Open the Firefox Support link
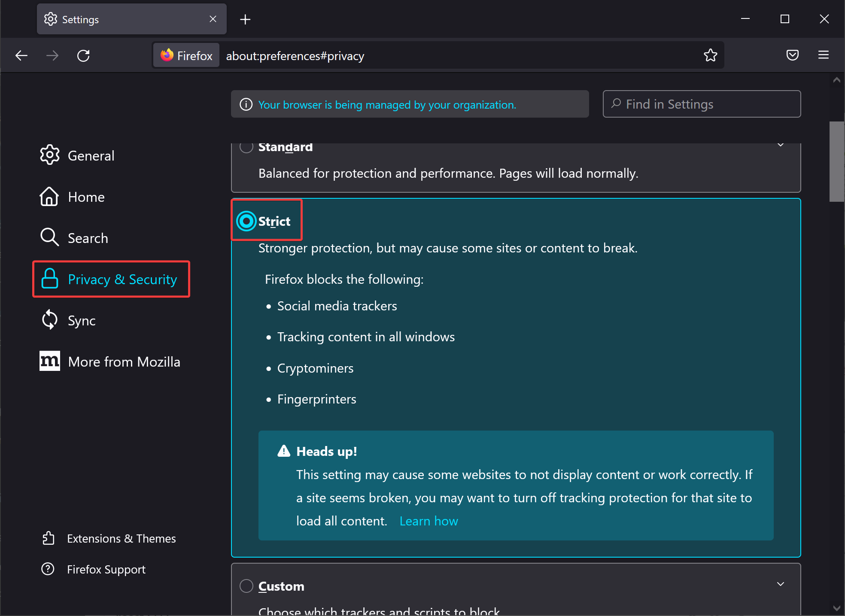The image size is (845, 616). (x=93, y=569)
